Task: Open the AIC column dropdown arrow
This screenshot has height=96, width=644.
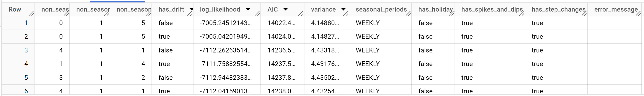Action: pos(285,10)
